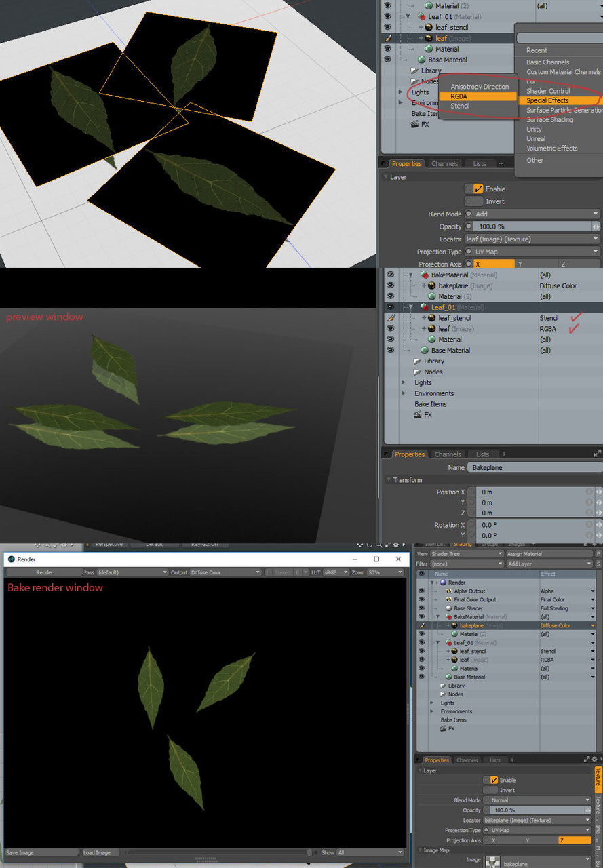
Task: Expand the properties panel above the Bakeplane name
Action: [x=598, y=454]
